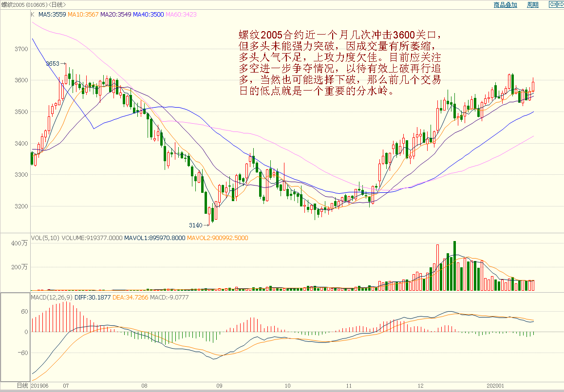Click the 3200 price axis label

21,206
